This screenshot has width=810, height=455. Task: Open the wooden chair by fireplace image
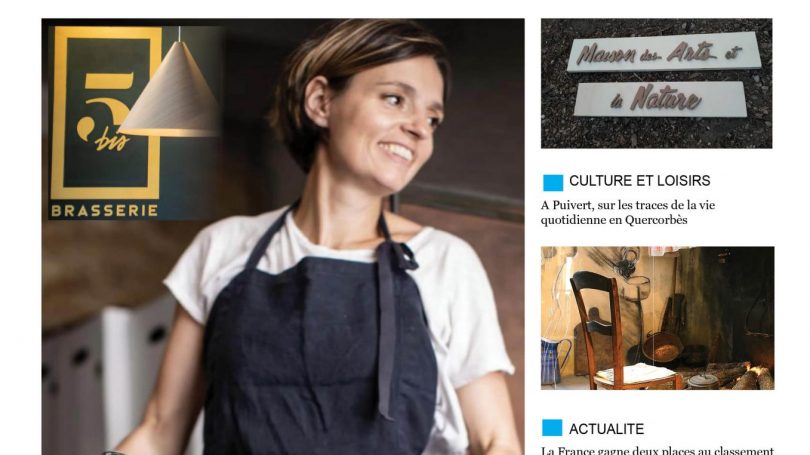pos(658,318)
